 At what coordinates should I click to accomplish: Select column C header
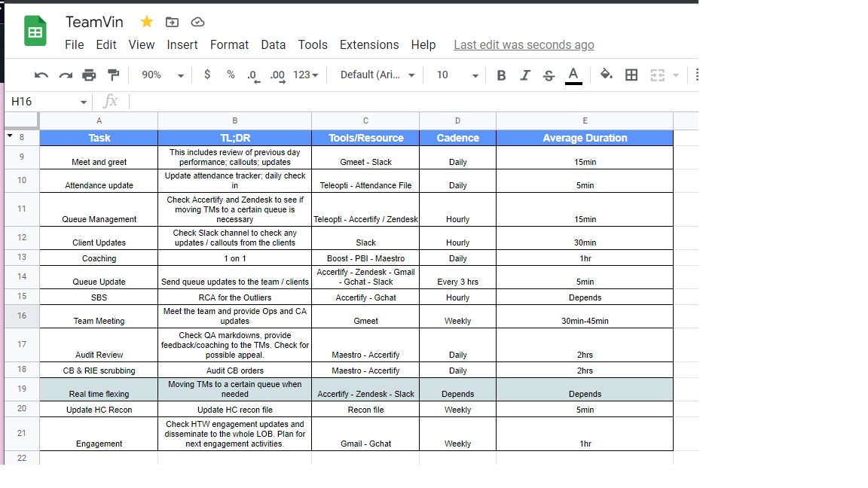point(365,120)
